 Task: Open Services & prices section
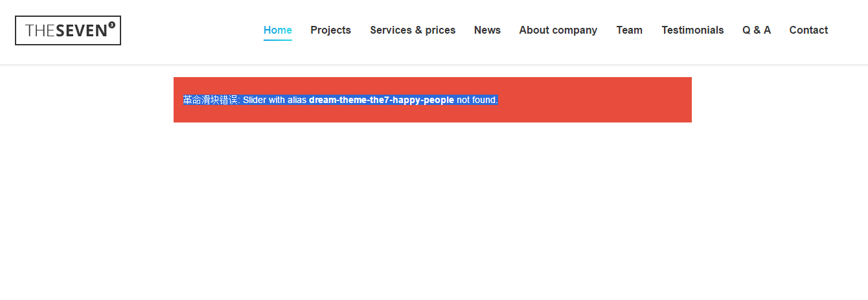[x=413, y=30]
